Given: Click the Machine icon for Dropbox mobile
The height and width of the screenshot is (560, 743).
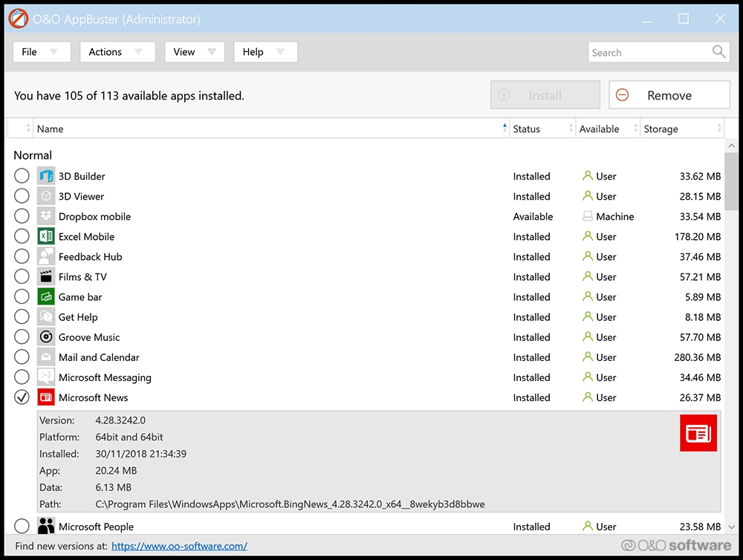Looking at the screenshot, I should [588, 217].
